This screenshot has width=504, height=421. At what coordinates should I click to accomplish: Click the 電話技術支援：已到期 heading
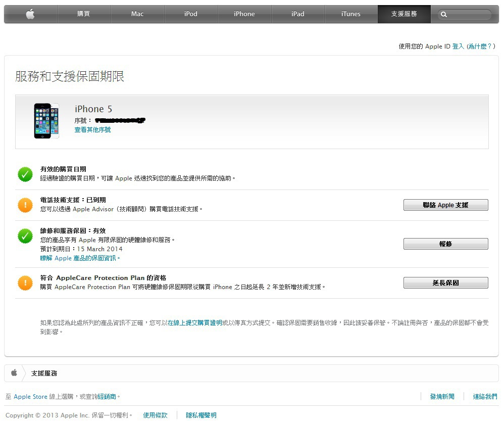[73, 200]
